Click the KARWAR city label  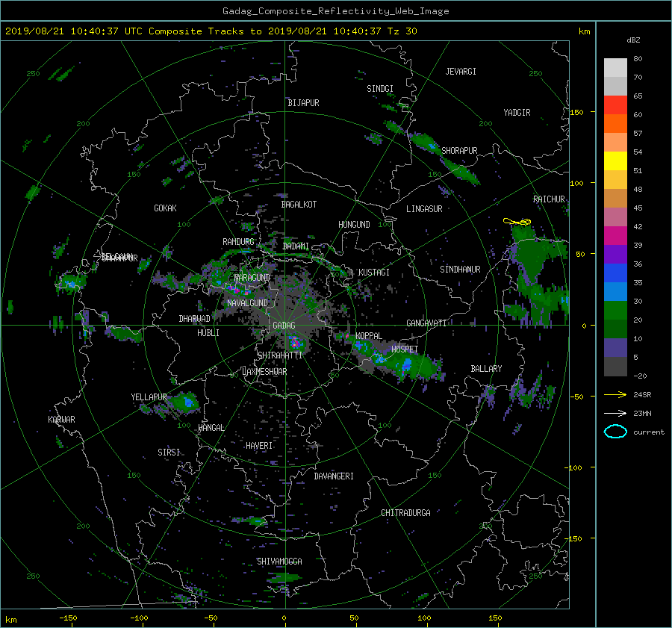click(61, 419)
